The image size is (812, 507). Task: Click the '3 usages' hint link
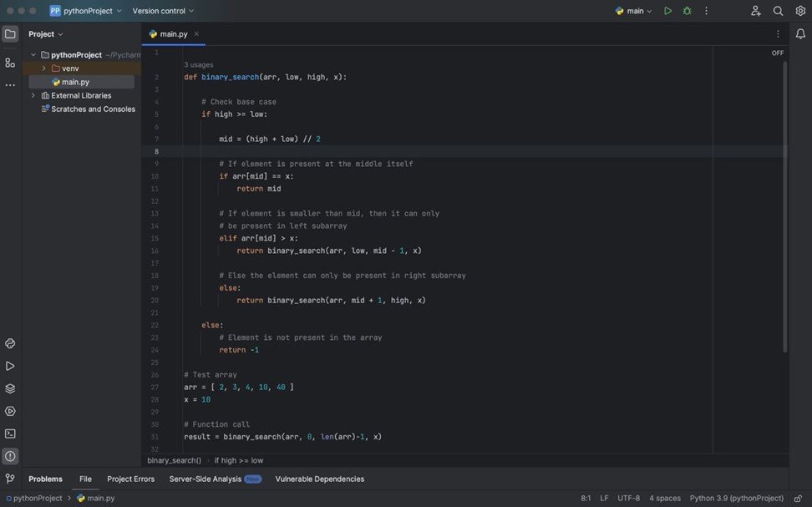(198, 65)
